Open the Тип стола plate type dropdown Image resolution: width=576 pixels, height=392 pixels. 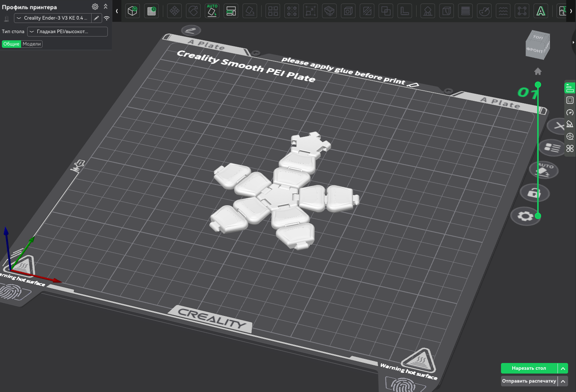click(67, 31)
